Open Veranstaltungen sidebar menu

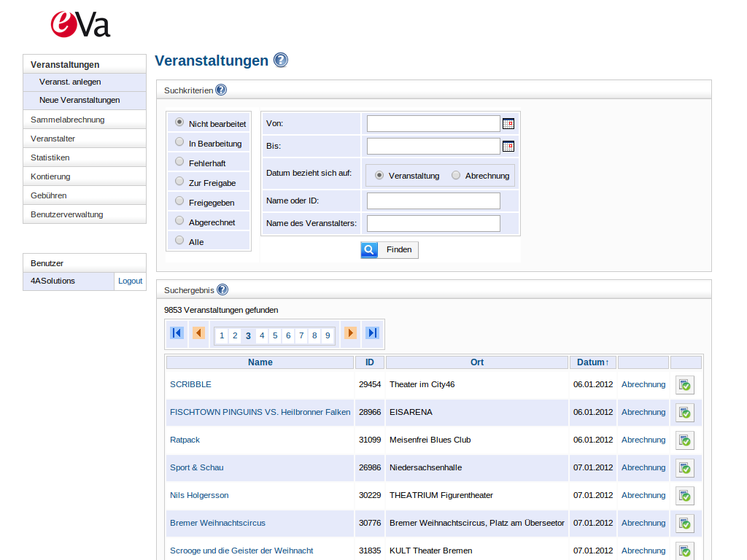coord(85,64)
